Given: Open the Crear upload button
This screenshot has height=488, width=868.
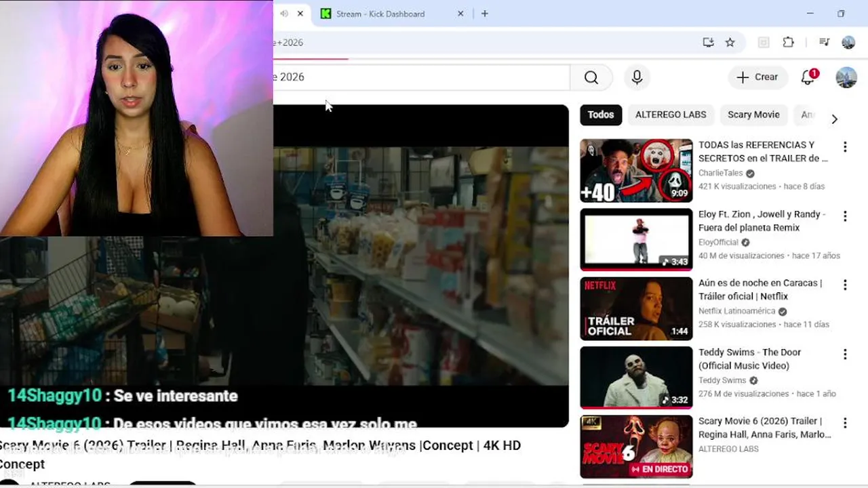Looking at the screenshot, I should pos(757,77).
